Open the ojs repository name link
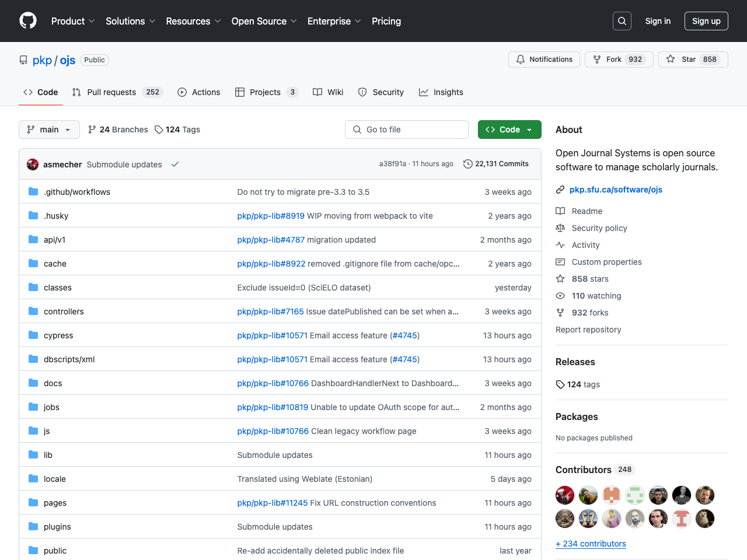The image size is (747, 560). tap(68, 60)
